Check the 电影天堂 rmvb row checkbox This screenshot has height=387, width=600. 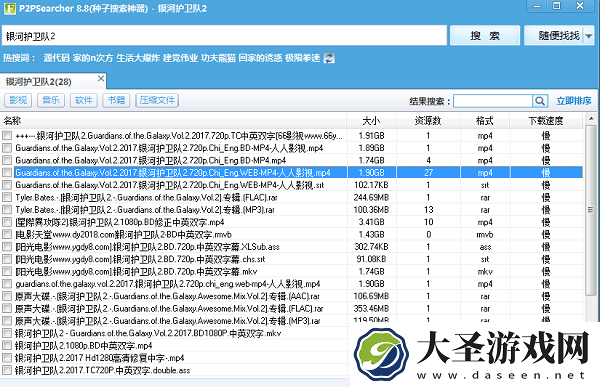coord(7,234)
